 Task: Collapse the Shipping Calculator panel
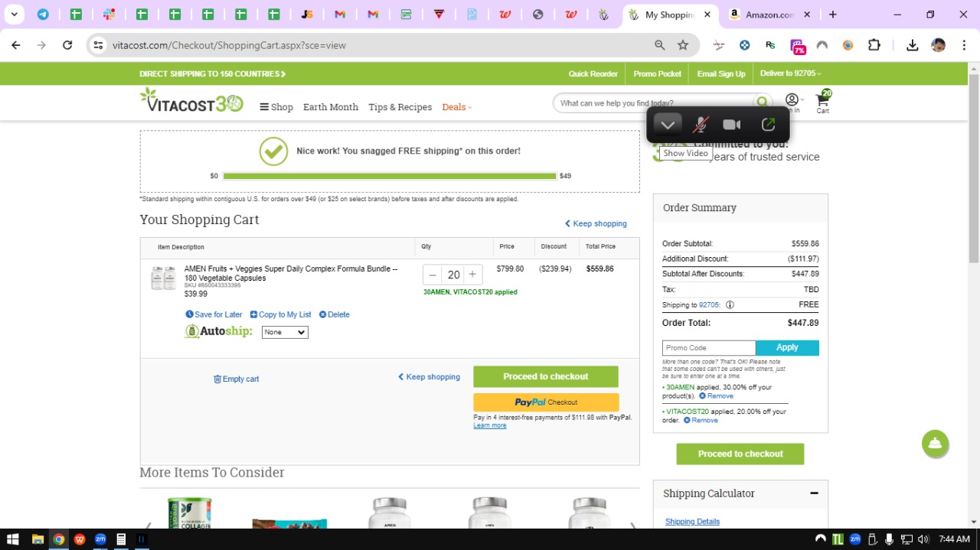[x=814, y=493]
